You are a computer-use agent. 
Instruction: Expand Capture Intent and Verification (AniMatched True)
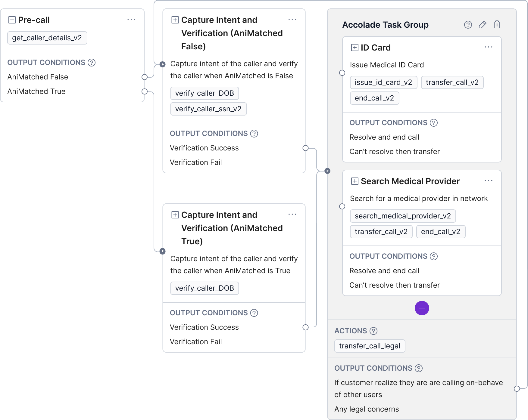[x=175, y=215]
